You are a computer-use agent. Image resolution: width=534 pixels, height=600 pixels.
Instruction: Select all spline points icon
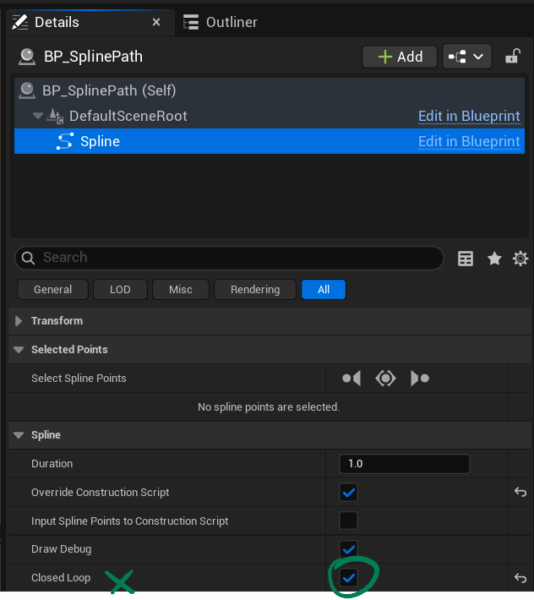pos(385,378)
